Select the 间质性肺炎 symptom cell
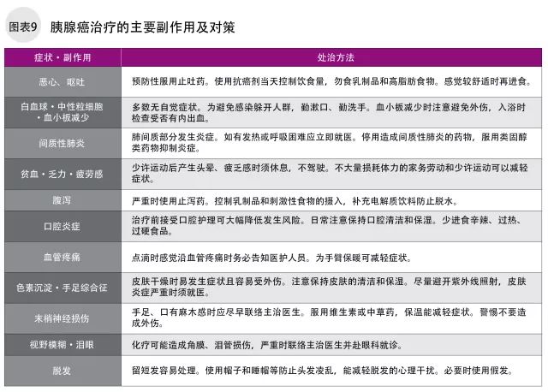The width and height of the screenshot is (548, 392). tap(63, 143)
